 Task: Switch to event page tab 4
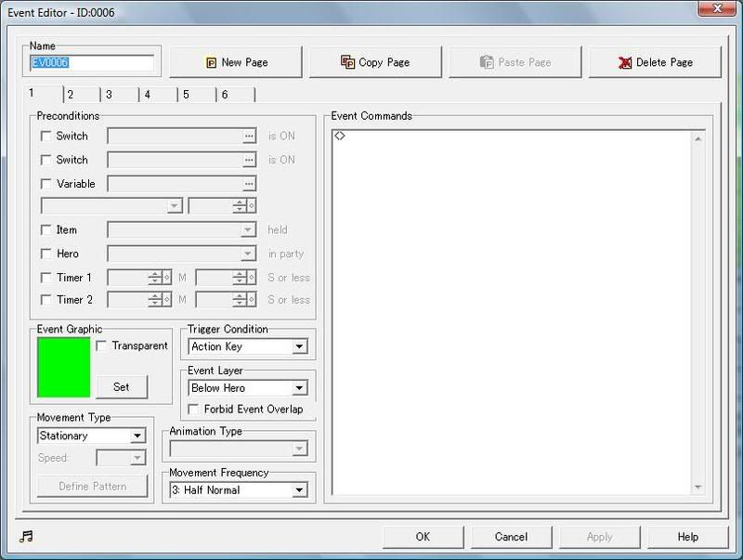158,95
